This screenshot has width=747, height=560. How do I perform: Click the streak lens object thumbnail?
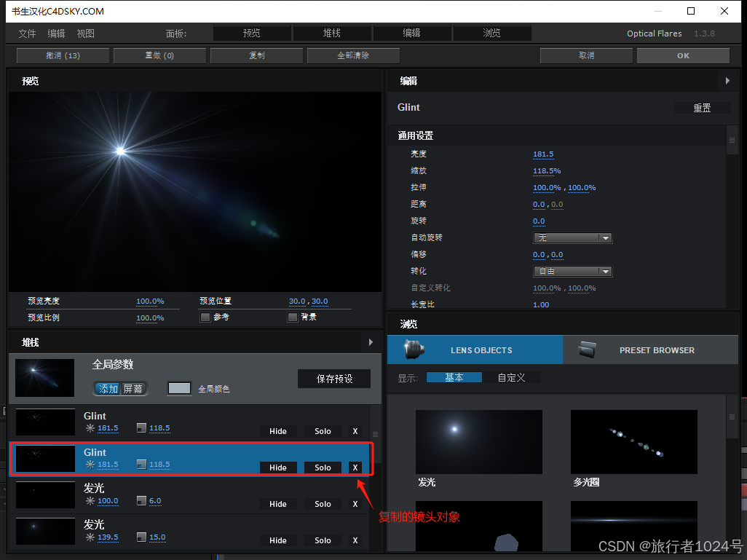pyautogui.click(x=634, y=527)
